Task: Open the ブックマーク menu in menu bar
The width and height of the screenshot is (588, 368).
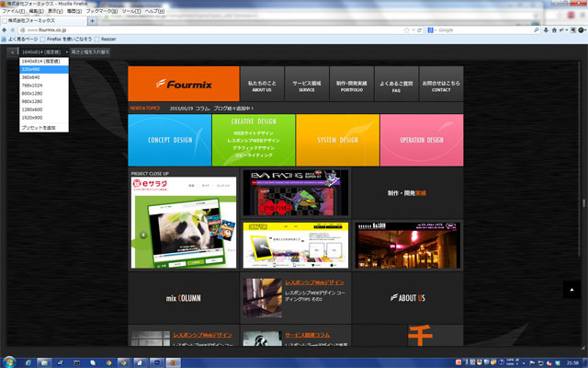Action: pyautogui.click(x=101, y=10)
